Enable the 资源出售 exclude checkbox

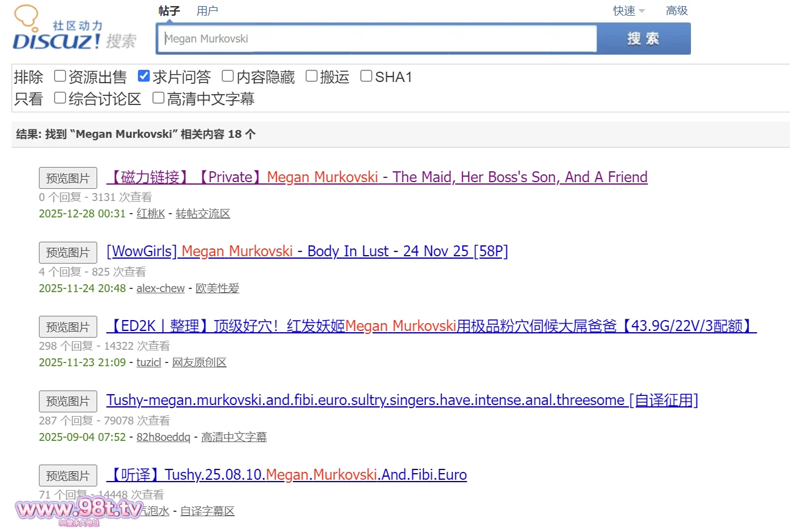60,76
